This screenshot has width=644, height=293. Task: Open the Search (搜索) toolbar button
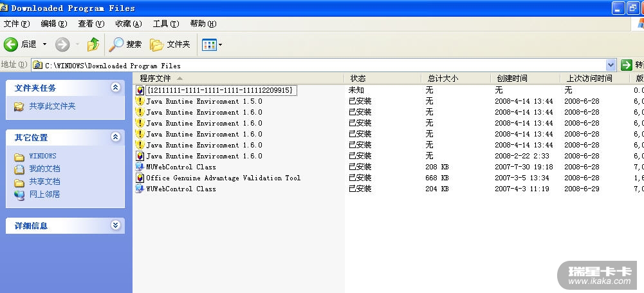[x=125, y=44]
